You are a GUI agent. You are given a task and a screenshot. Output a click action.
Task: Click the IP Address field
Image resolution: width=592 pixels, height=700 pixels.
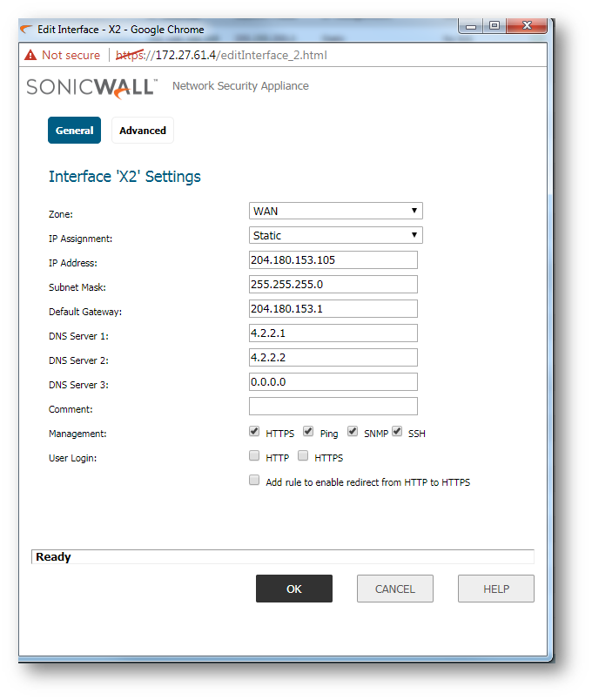tap(333, 260)
